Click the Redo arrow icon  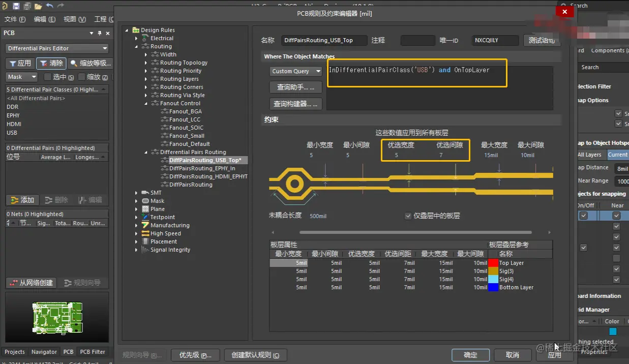pos(61,6)
